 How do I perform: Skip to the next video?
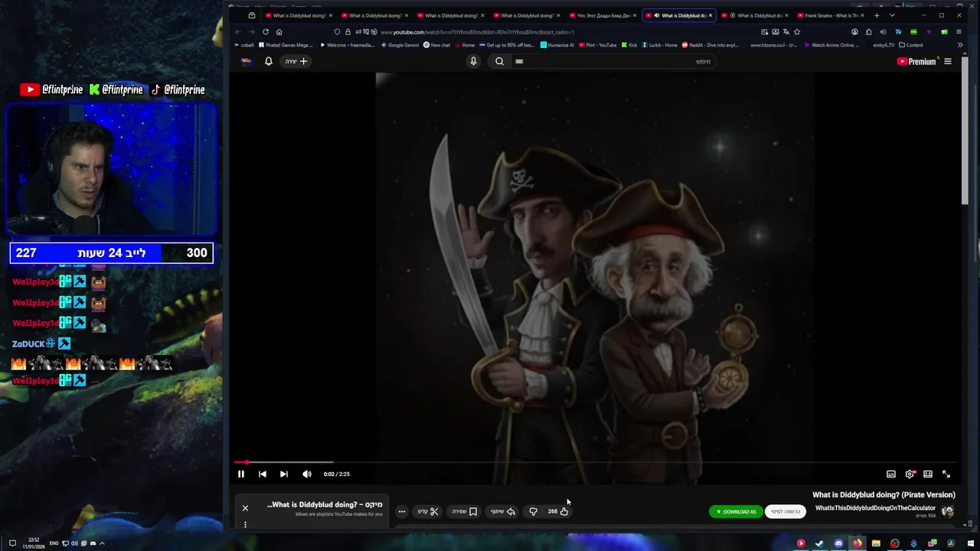pos(284,474)
